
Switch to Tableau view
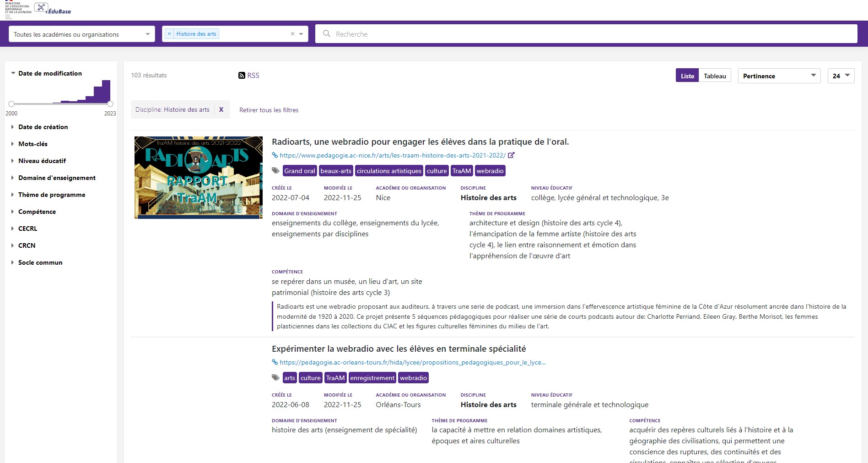(x=715, y=76)
